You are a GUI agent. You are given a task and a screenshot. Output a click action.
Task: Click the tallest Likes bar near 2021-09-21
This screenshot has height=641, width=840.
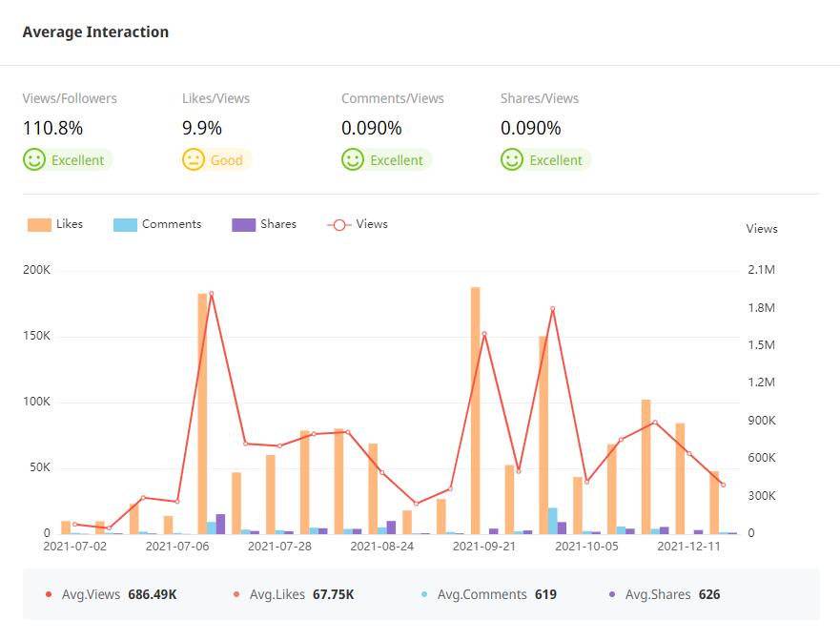[x=475, y=410]
